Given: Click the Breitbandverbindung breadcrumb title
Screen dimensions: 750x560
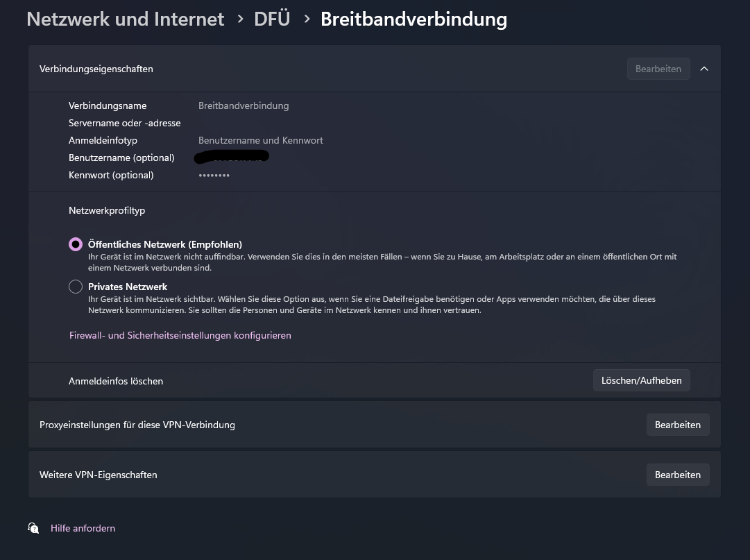Looking at the screenshot, I should (414, 19).
